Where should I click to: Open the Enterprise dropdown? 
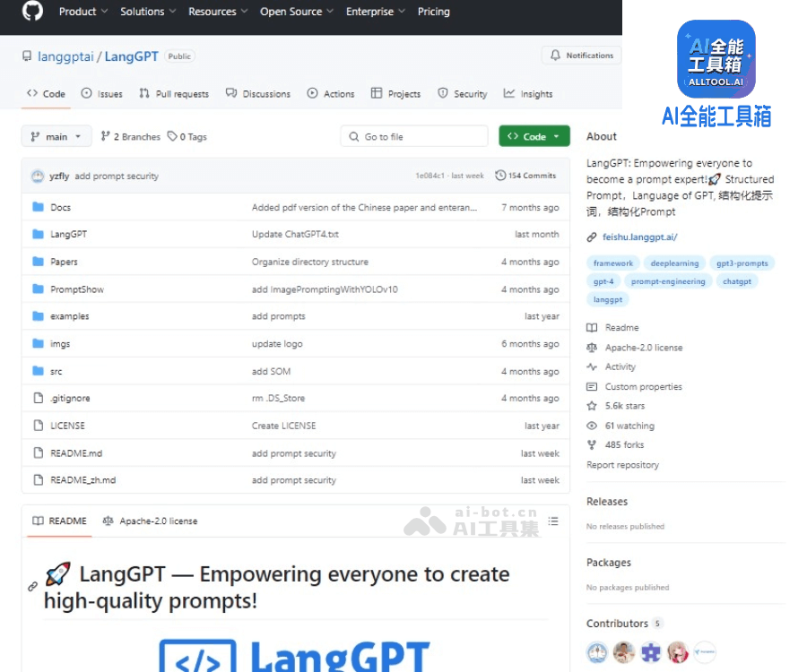[375, 12]
